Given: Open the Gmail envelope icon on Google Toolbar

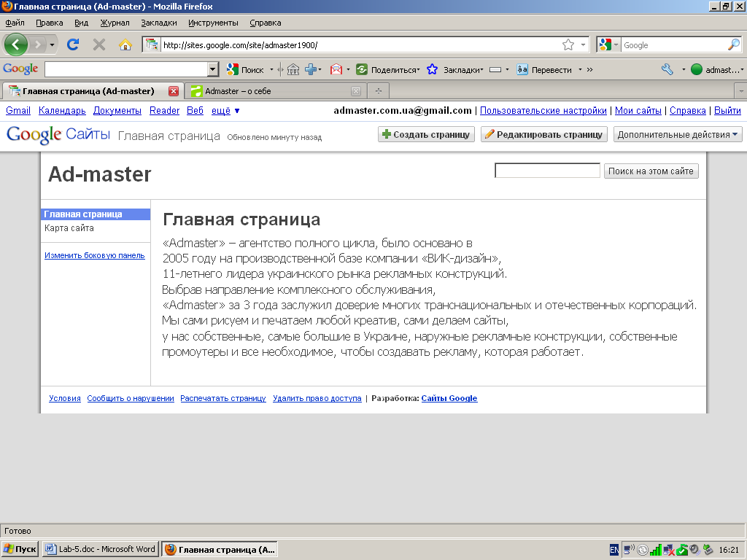Looking at the screenshot, I should click(336, 69).
